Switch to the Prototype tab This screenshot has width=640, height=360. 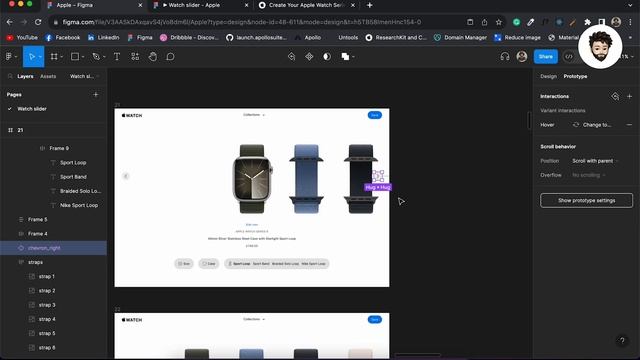[575, 76]
